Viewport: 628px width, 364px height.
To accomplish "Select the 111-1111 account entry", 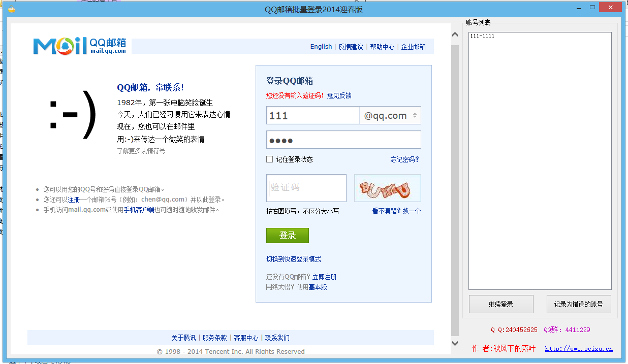I will click(482, 37).
